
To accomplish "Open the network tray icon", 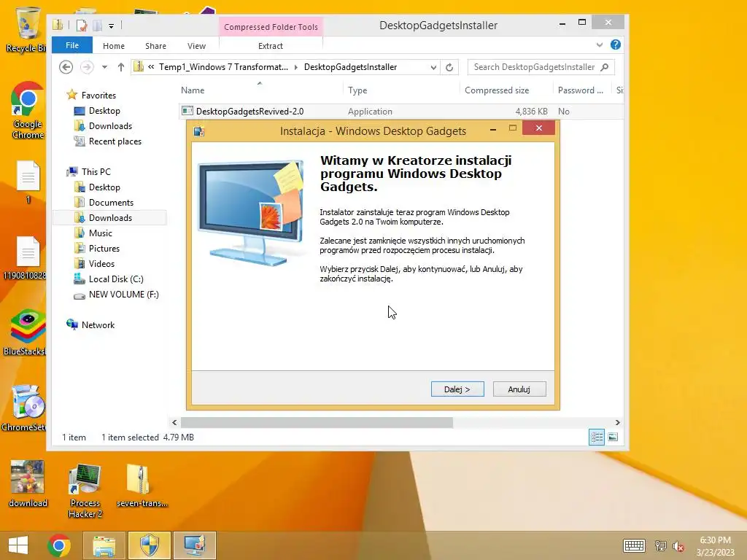I will [661, 546].
